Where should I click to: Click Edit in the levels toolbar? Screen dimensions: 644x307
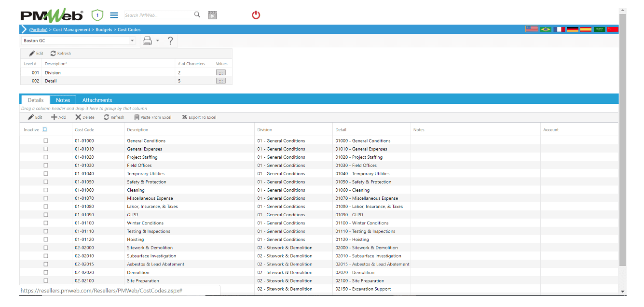pos(36,54)
